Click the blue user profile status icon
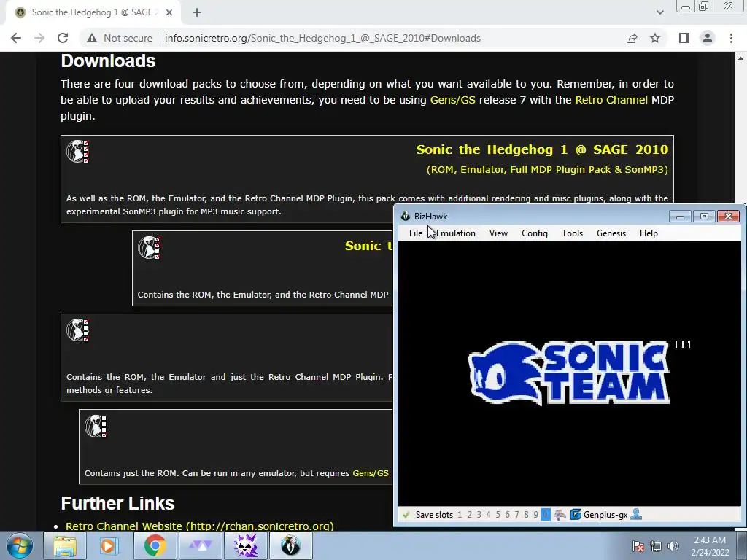The image size is (747, 560). pos(636,514)
